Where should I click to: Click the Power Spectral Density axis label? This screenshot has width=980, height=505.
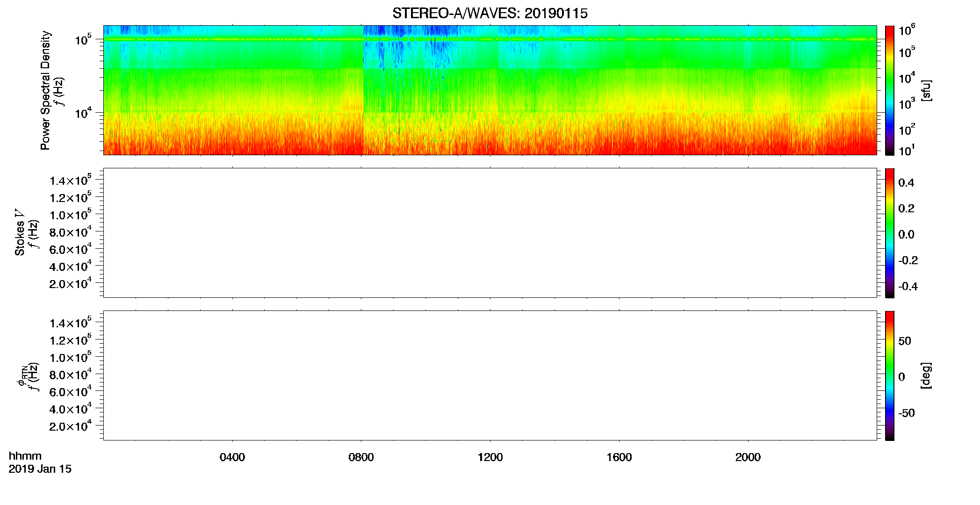(x=45, y=90)
